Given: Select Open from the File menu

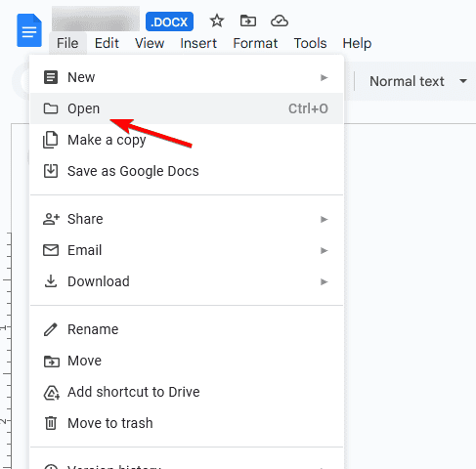Looking at the screenshot, I should pos(187,108).
